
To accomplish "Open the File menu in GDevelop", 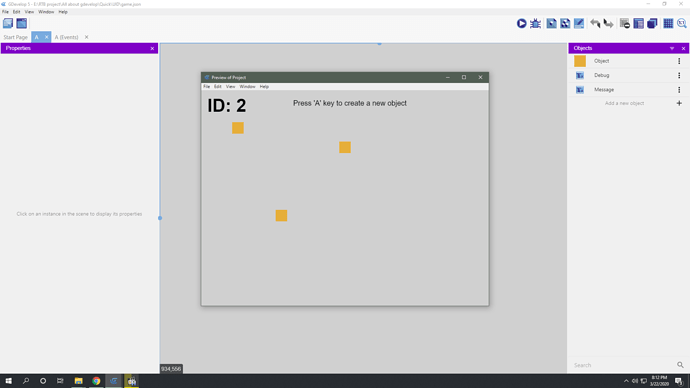I will pos(5,12).
